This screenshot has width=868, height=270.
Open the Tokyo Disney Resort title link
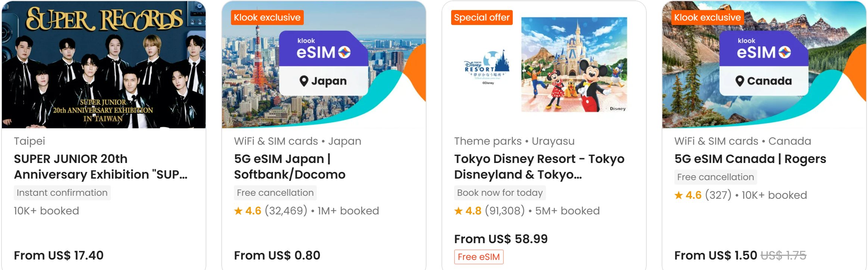point(539,167)
